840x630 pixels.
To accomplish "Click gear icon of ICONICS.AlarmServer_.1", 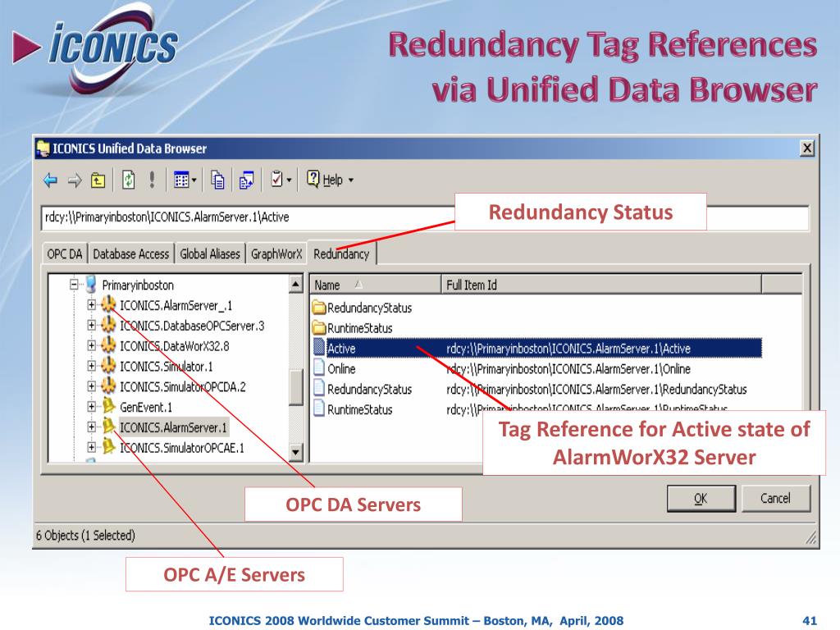I will pos(108,304).
